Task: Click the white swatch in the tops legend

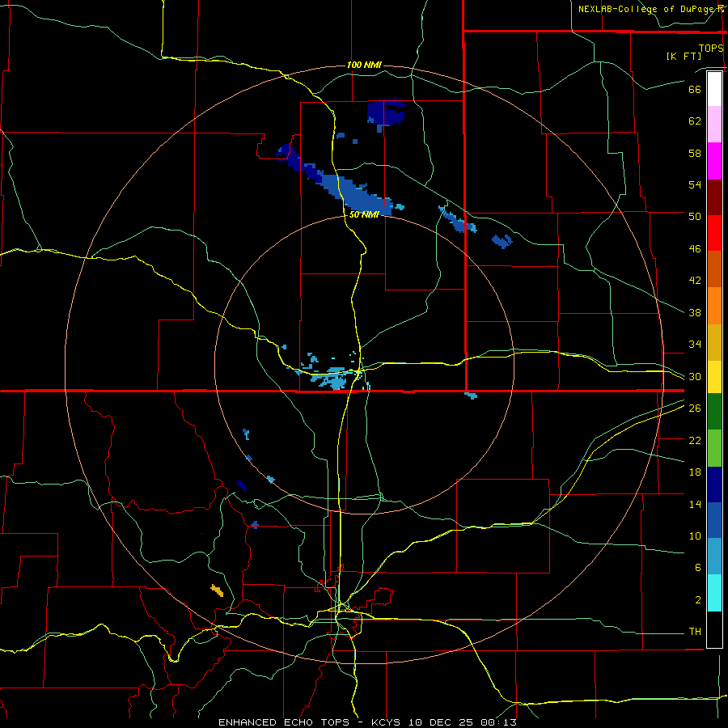Action: tap(714, 89)
